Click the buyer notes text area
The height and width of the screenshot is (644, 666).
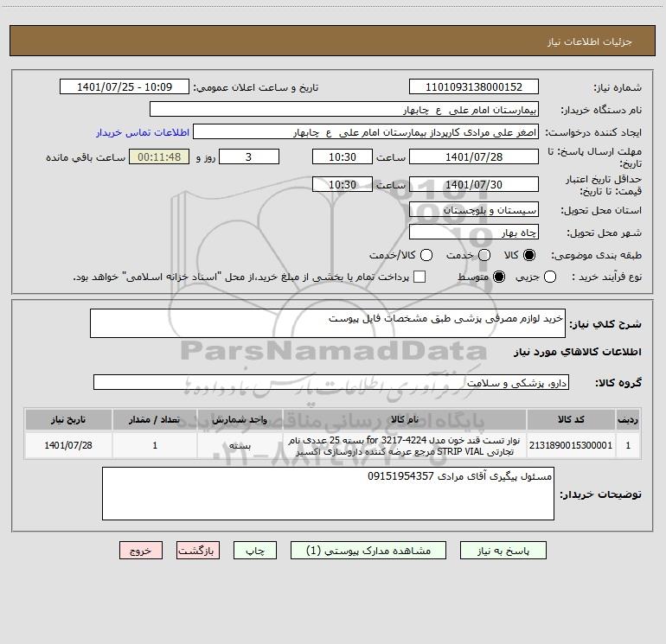328,494
